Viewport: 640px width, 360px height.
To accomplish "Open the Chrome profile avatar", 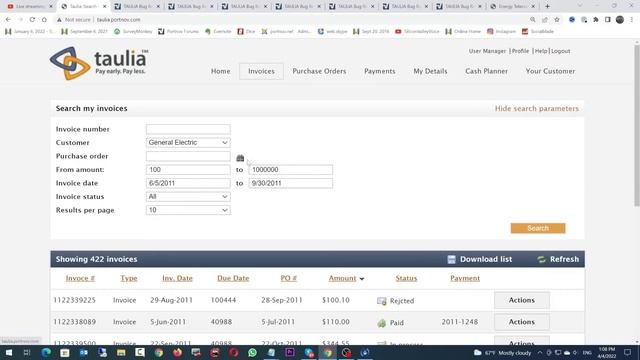I will coord(620,20).
